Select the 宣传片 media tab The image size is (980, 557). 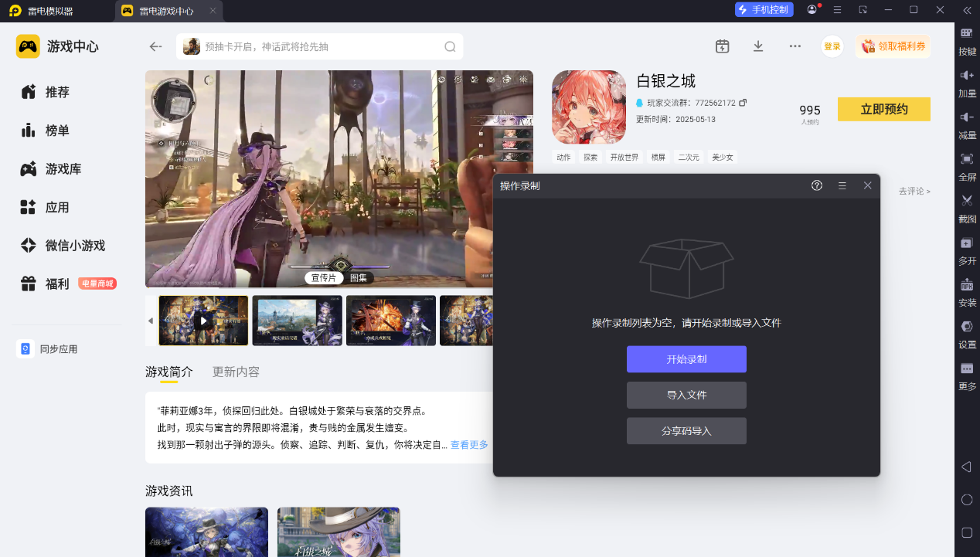point(324,278)
